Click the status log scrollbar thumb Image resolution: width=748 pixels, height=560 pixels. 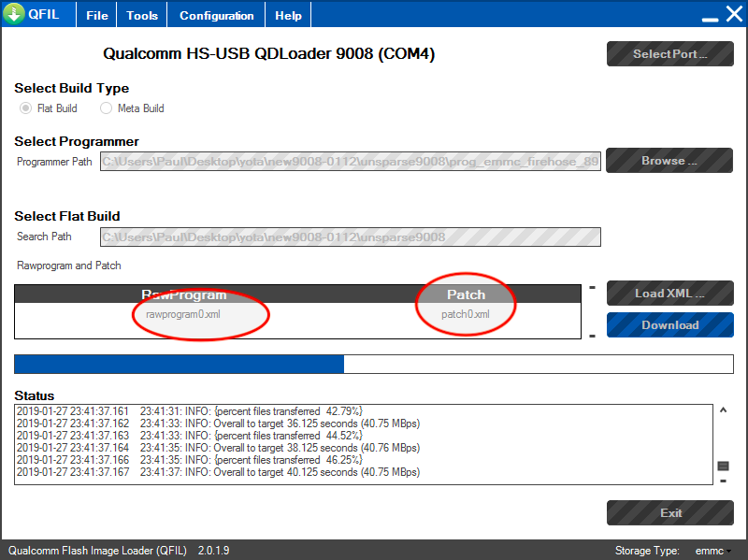click(723, 466)
